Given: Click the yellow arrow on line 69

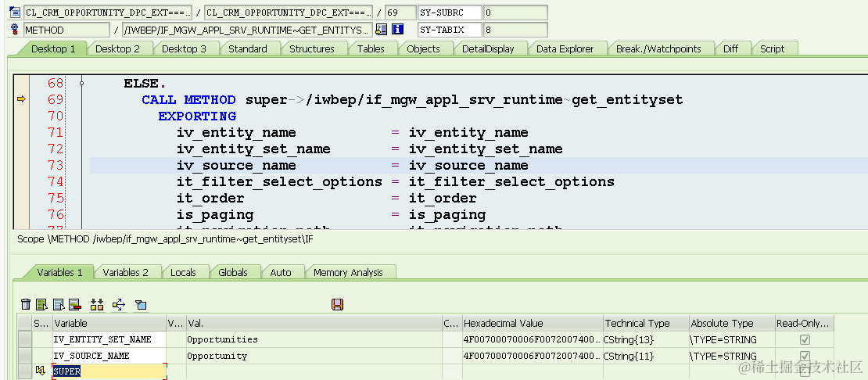Looking at the screenshot, I should (x=21, y=99).
